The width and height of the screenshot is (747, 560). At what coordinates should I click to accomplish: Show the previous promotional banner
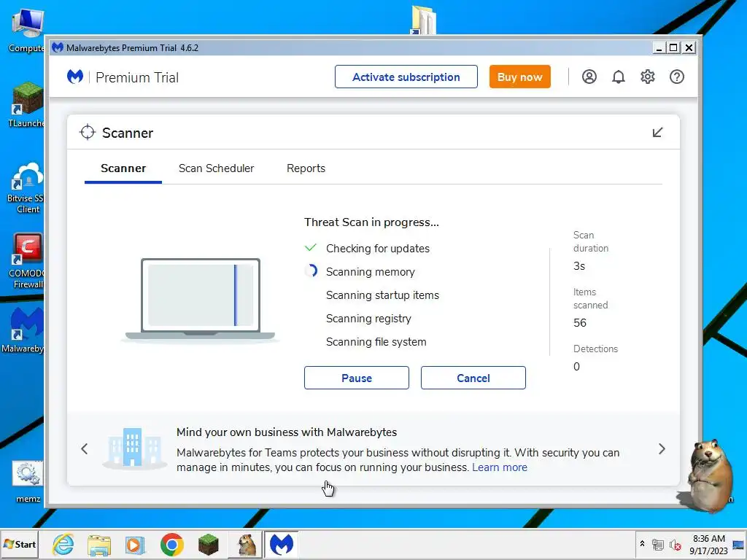[85, 448]
